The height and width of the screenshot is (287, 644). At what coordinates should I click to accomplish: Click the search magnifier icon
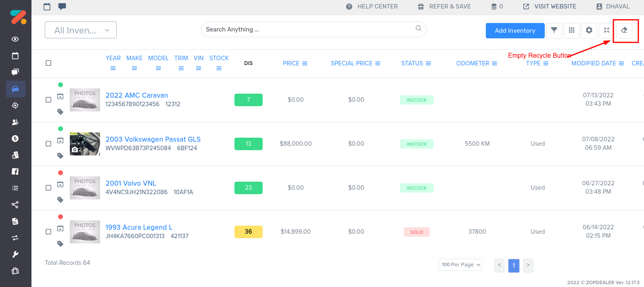coord(418,28)
